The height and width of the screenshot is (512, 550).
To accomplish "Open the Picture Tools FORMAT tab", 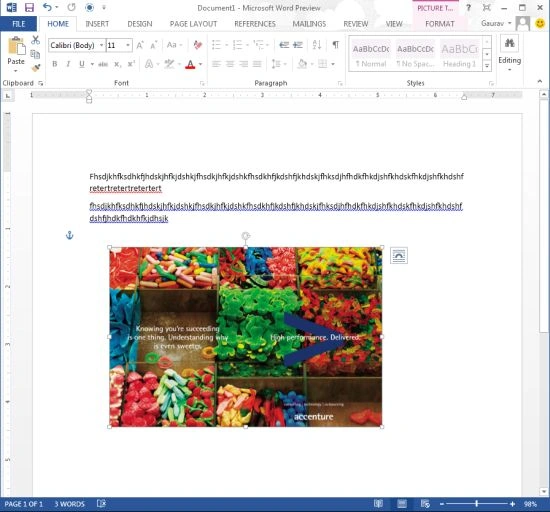I will [440, 24].
